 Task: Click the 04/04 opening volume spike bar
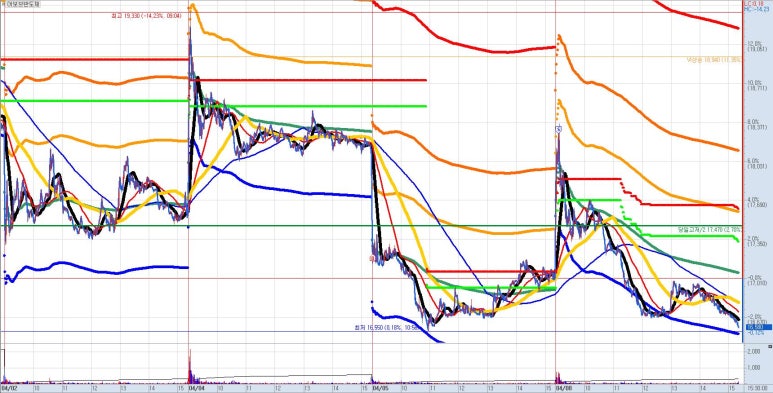point(190,366)
